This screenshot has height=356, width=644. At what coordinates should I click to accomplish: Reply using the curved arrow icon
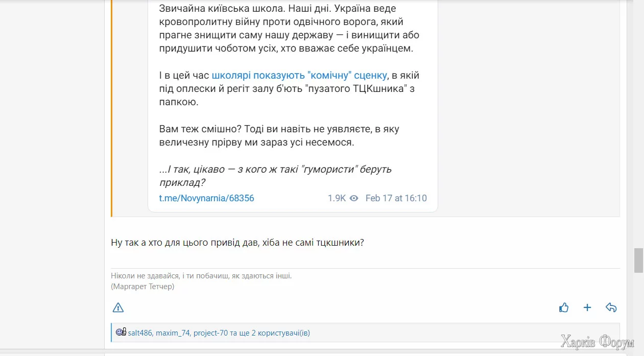(611, 307)
